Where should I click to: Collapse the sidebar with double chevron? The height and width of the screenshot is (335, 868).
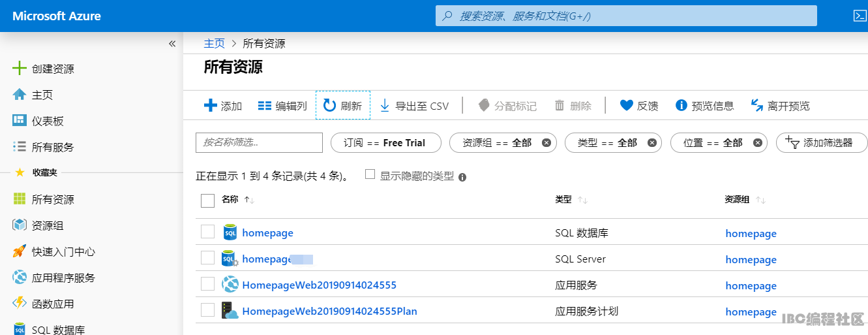[172, 44]
